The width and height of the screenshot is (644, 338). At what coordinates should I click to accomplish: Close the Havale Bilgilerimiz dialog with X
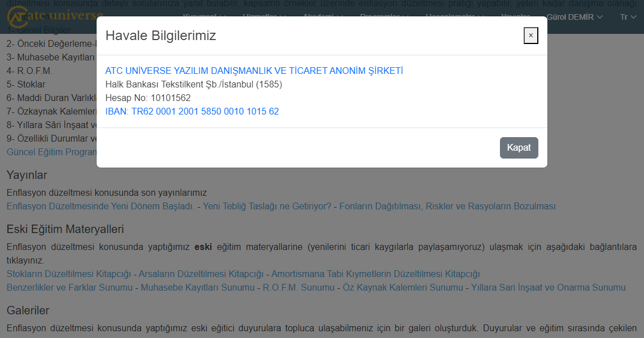(x=530, y=36)
